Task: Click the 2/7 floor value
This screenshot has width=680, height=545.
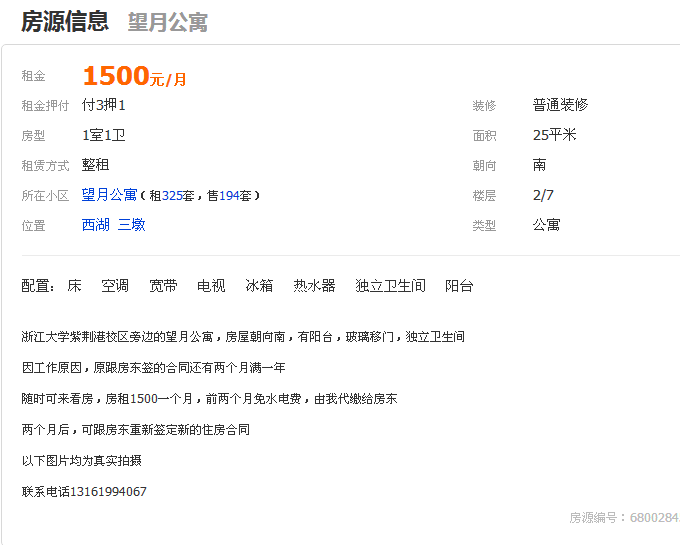Action: pos(543,195)
